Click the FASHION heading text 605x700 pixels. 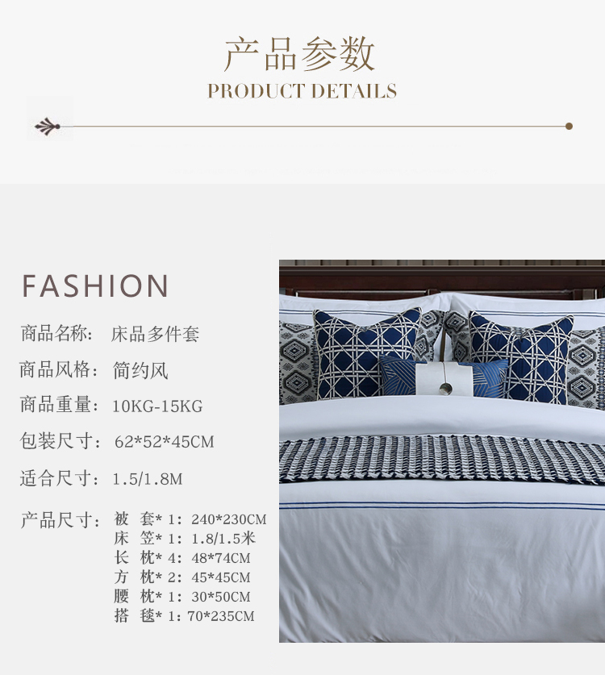point(95,285)
